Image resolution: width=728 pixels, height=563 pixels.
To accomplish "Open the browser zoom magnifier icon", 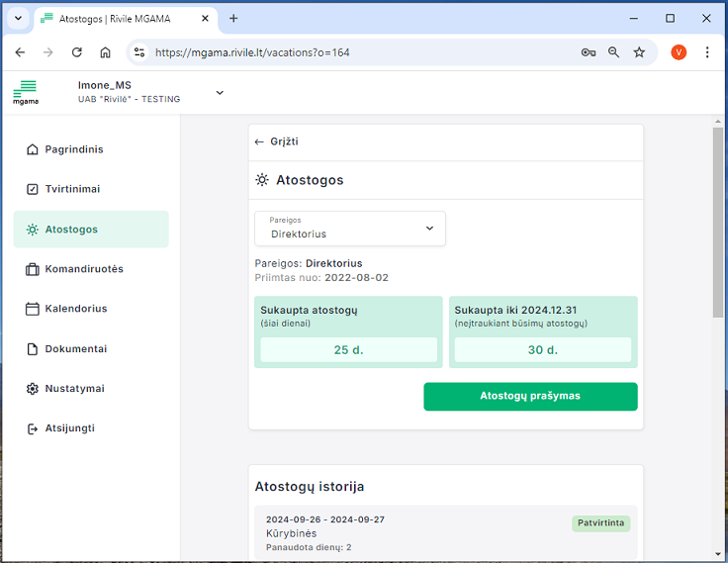I will [613, 52].
